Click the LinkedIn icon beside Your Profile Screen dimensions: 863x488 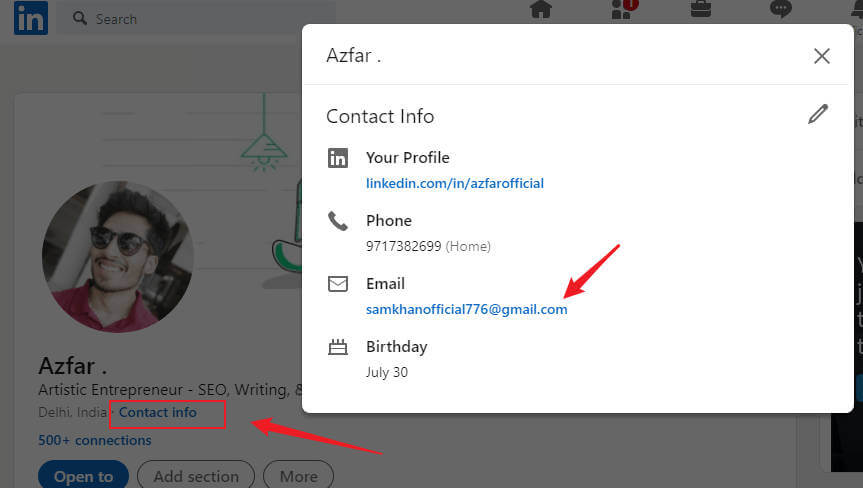[x=338, y=158]
